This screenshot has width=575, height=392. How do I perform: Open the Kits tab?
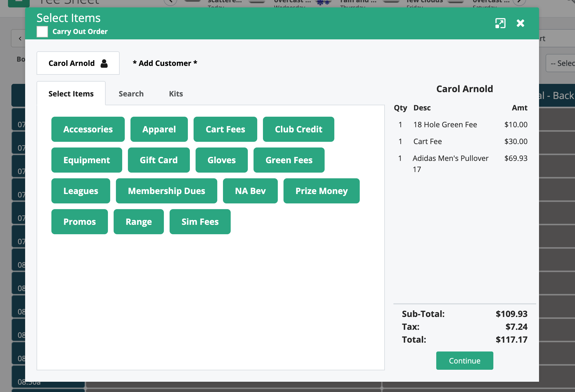175,94
